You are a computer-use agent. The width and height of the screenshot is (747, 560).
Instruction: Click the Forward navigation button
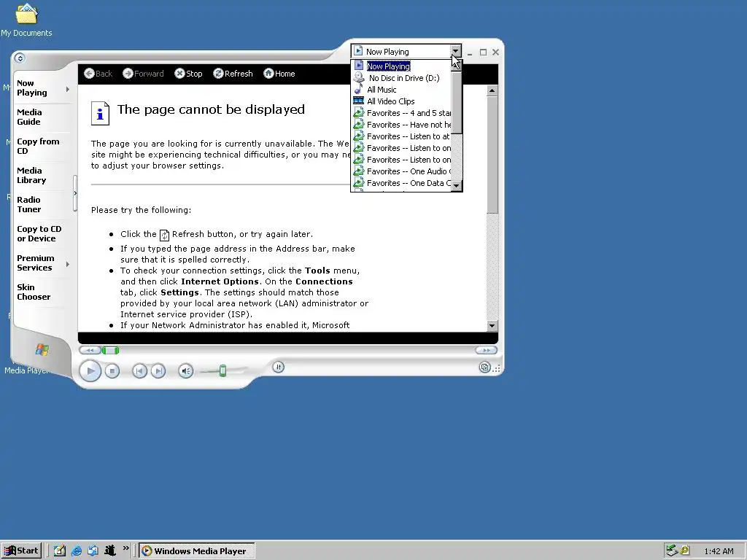(143, 74)
